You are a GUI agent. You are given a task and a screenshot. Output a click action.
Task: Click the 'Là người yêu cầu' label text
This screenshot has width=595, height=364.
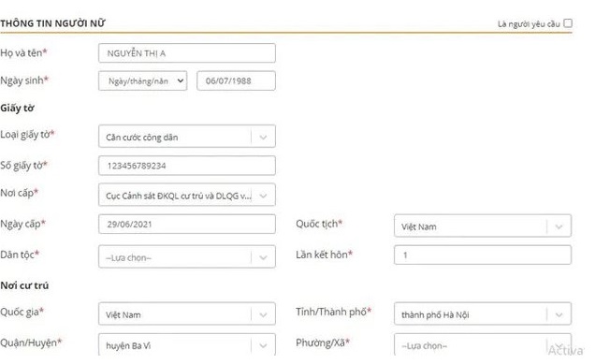click(x=529, y=24)
